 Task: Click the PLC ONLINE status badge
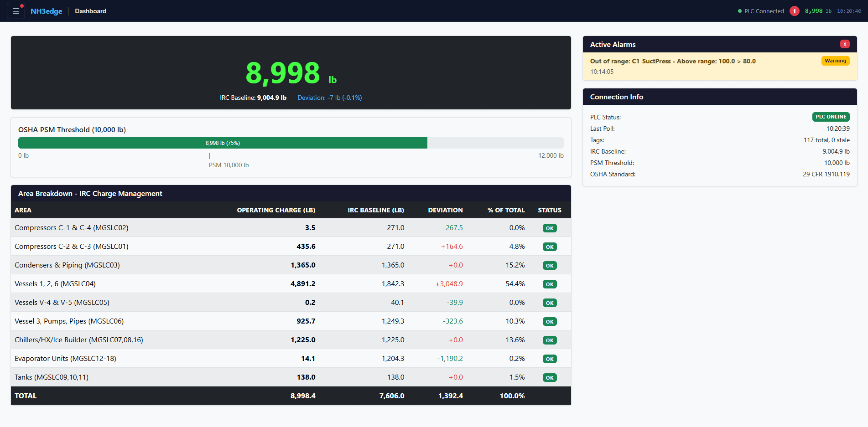[x=831, y=117]
